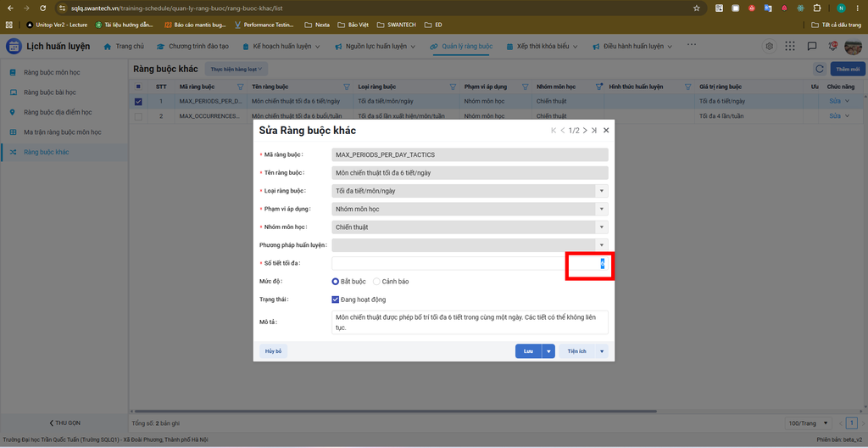Open the Thực hiện hàng loạt dropdown
Viewport: 868px width, 448px height.
point(236,69)
